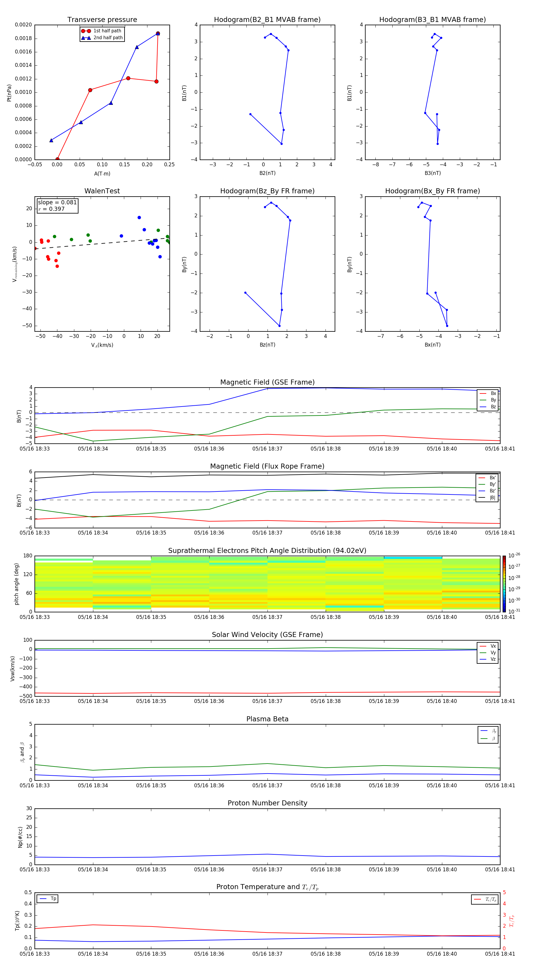Viewport: 535px width, 980px height.
Task: Click the "Pt(nPa)" y-axis label
Action: [x=9, y=93]
